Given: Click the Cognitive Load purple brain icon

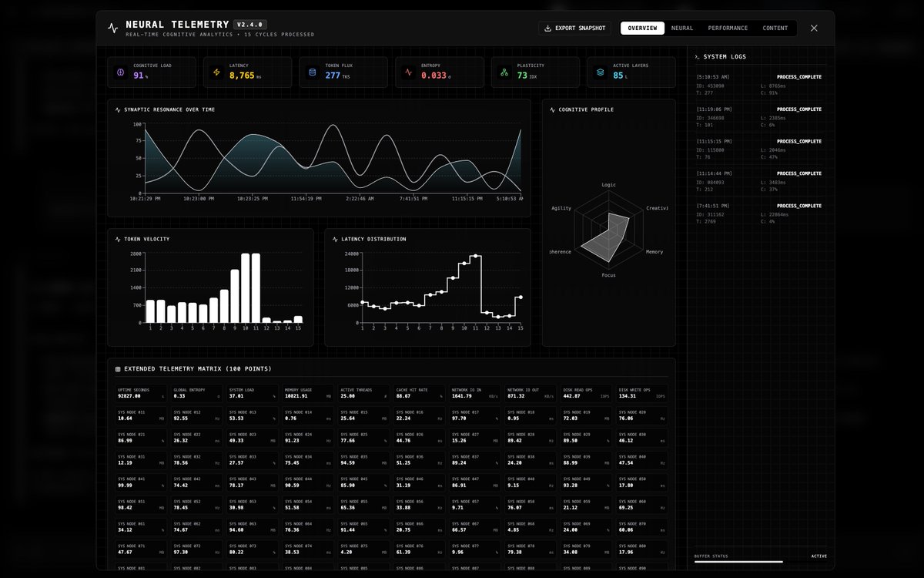Looking at the screenshot, I should (x=120, y=72).
